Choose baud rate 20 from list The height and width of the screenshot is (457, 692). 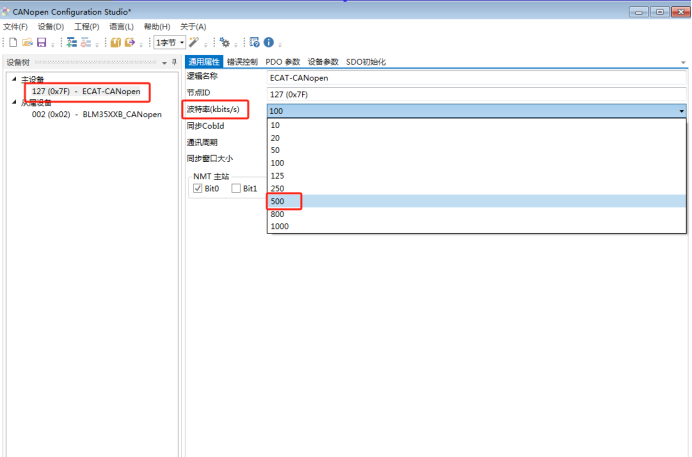click(477, 138)
